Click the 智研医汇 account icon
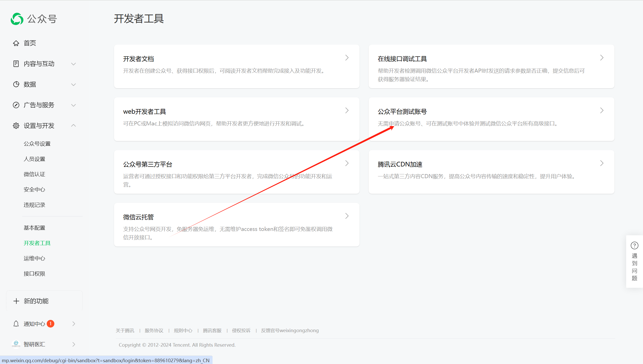This screenshot has width=643, height=364. [16, 344]
